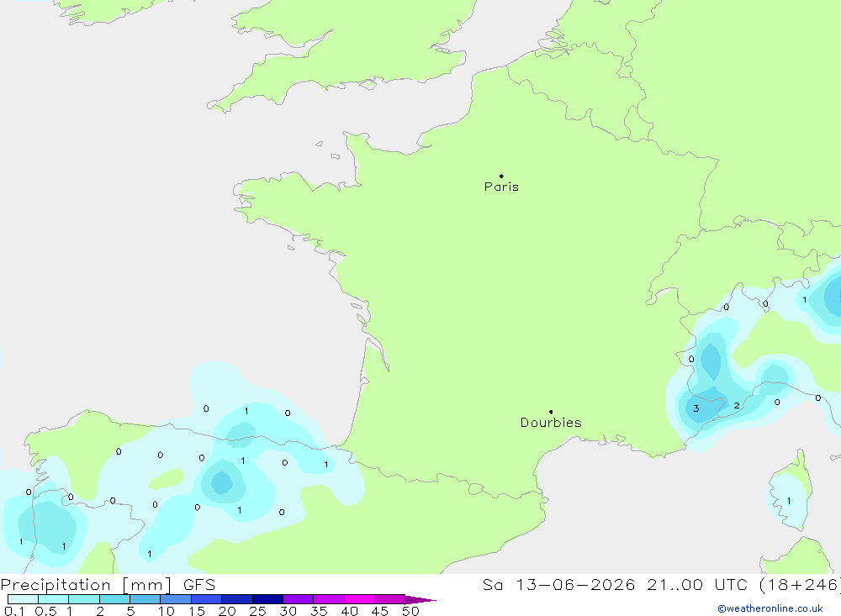Pick the 0.5–1 mm legend color swatch
This screenshot has width=841, height=616.
pos(54,599)
